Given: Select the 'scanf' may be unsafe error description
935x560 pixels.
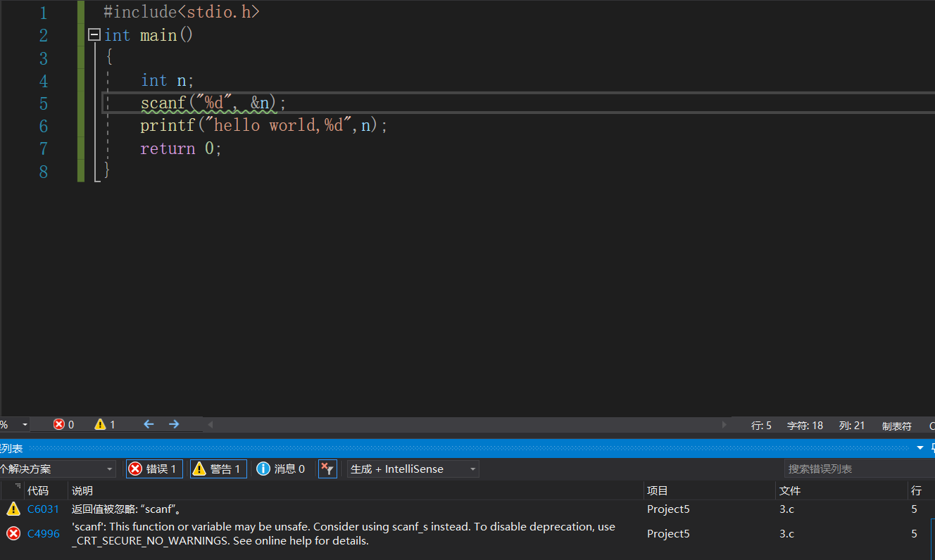Looking at the screenshot, I should (344, 534).
